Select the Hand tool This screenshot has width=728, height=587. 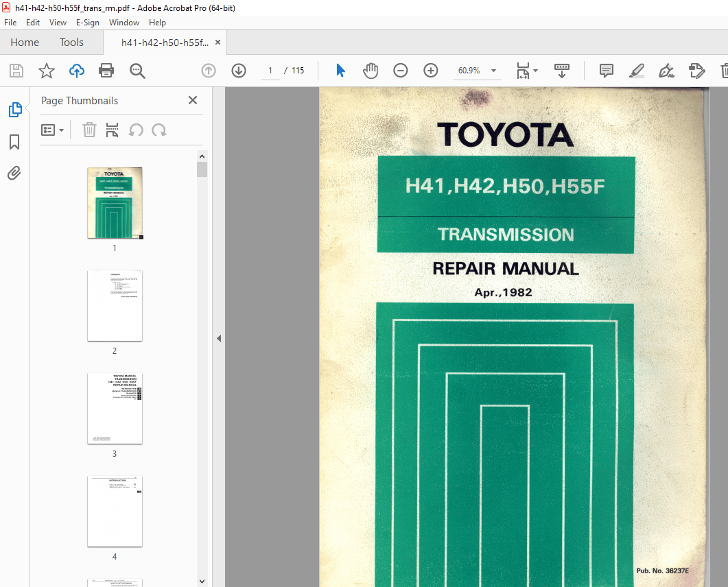371,71
